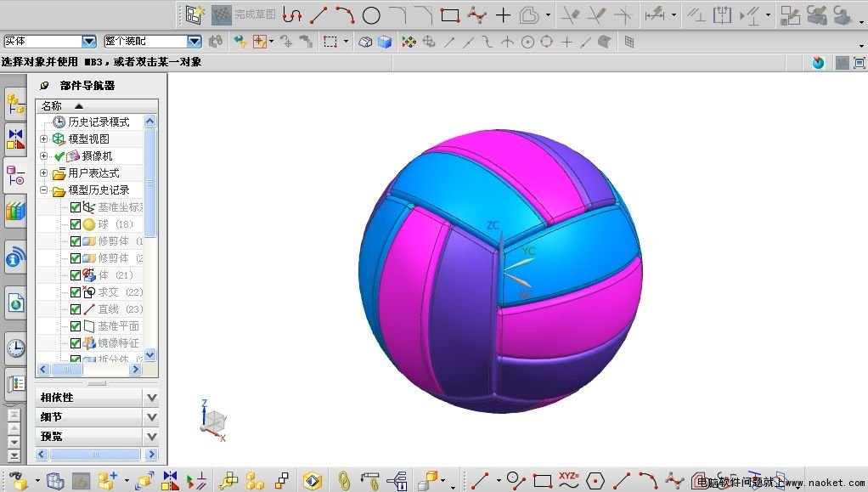Toggle the snap-to-arc-center icon

[527, 42]
